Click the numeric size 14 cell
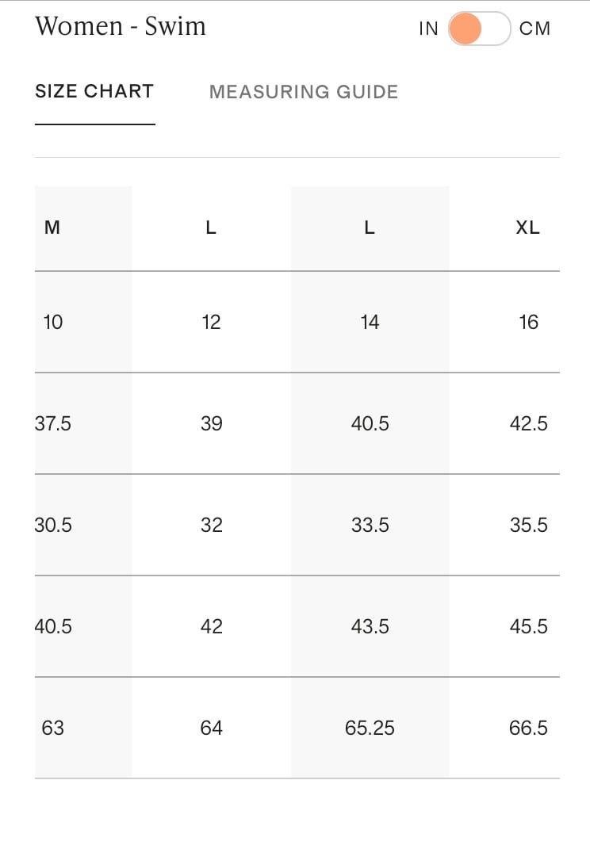This screenshot has width=590, height=868. pos(370,322)
